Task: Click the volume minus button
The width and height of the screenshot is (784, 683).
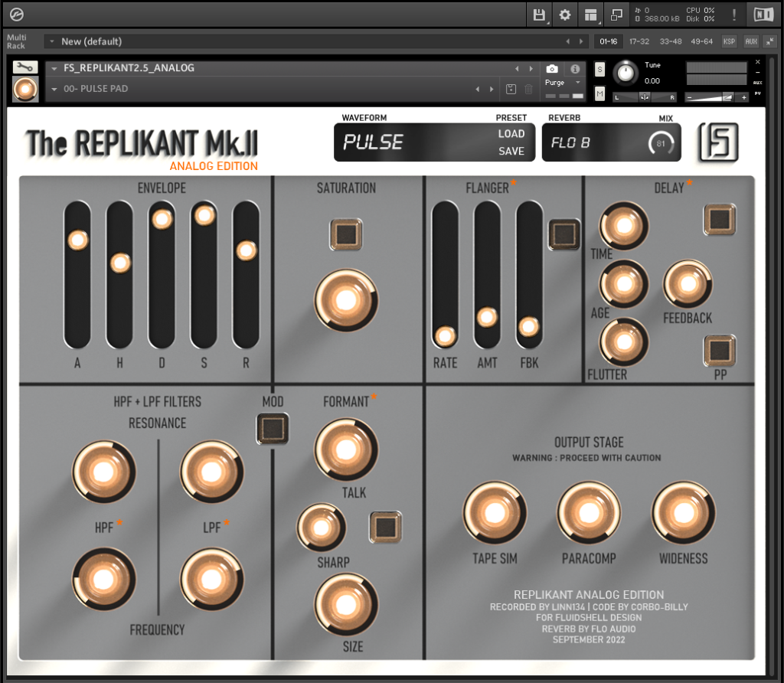Action: point(690,97)
